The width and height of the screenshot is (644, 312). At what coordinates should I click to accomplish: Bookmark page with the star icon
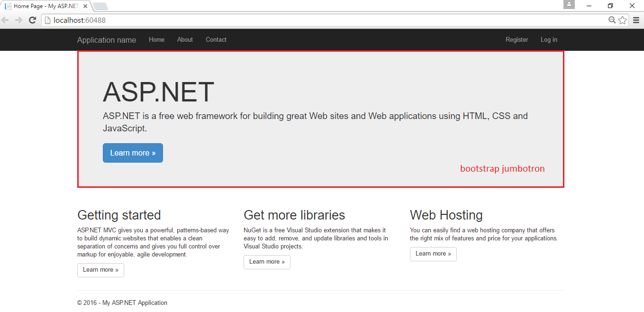coord(622,20)
